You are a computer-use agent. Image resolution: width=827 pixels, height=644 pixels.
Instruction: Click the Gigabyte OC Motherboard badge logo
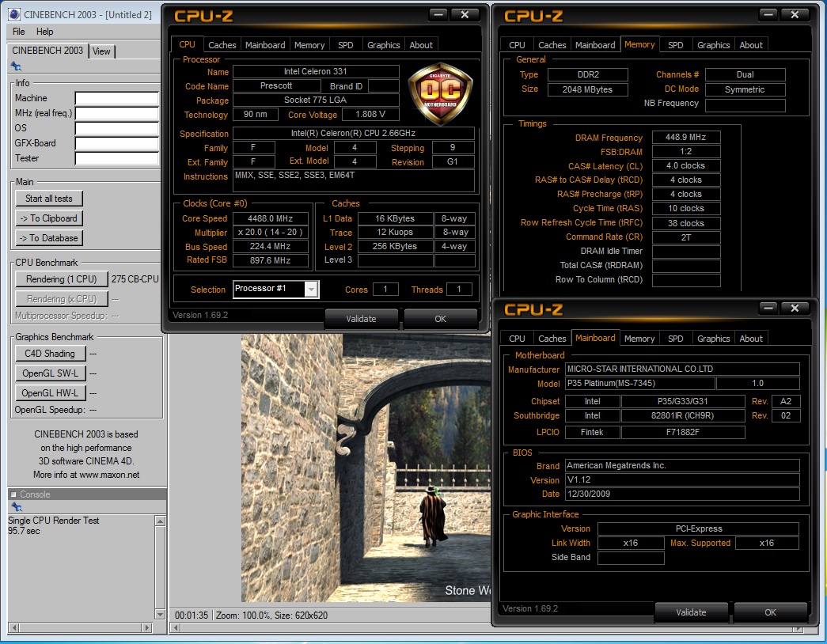click(x=440, y=93)
